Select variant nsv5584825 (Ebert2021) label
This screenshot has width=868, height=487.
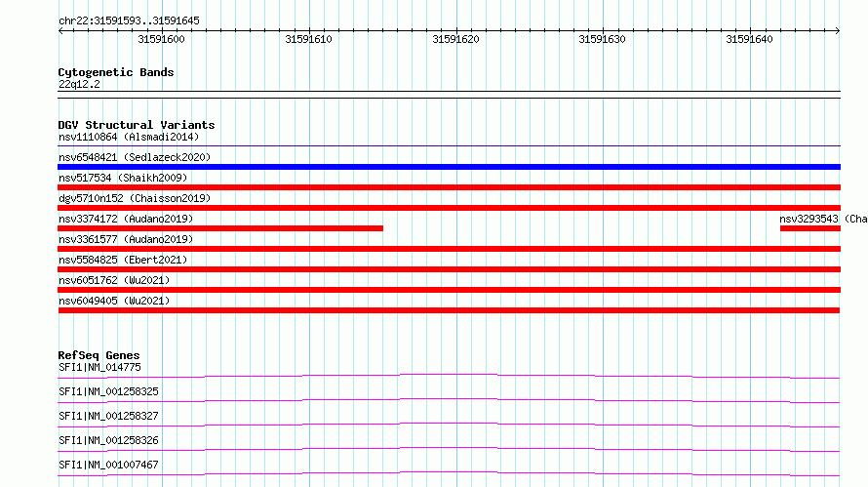click(123, 260)
